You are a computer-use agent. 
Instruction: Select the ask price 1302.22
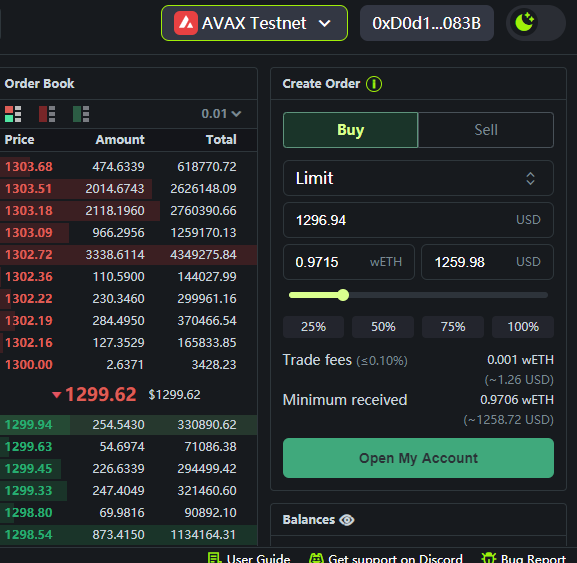[x=29, y=299]
